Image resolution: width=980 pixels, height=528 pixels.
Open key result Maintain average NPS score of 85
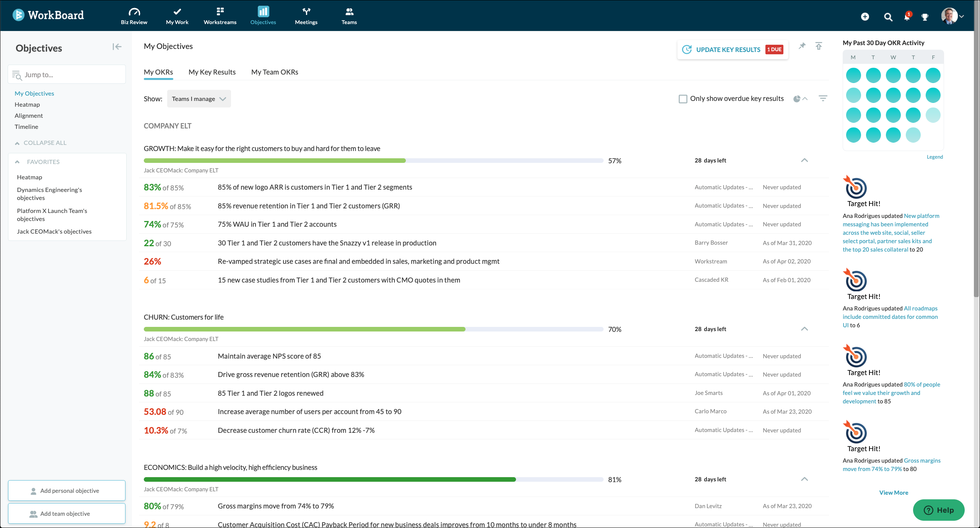click(269, 356)
